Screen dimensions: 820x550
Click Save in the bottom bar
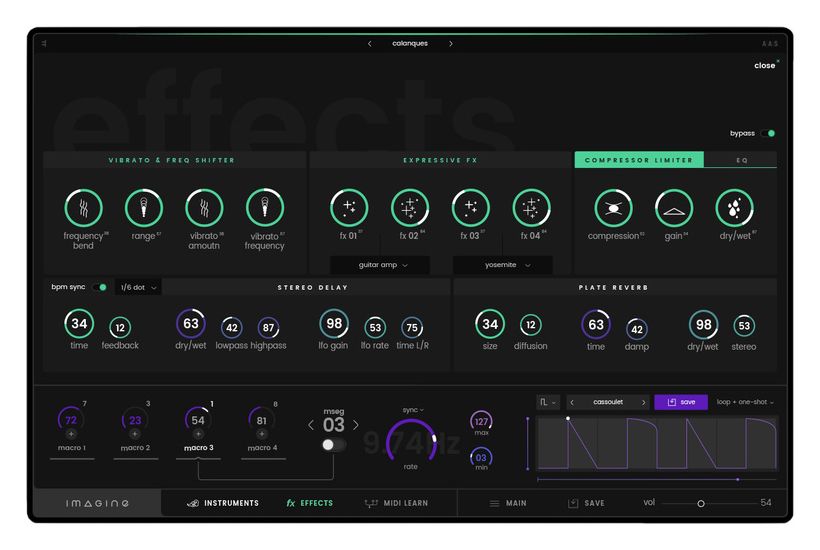coord(586,503)
